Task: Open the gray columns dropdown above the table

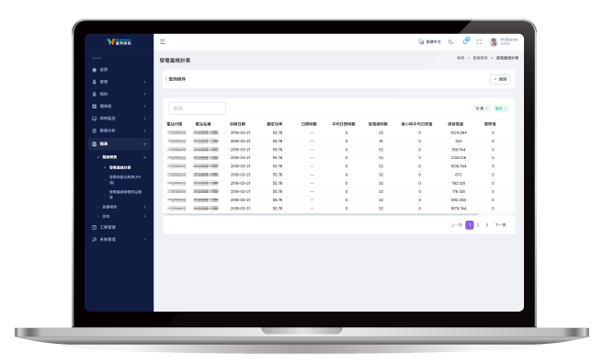Action: click(481, 108)
